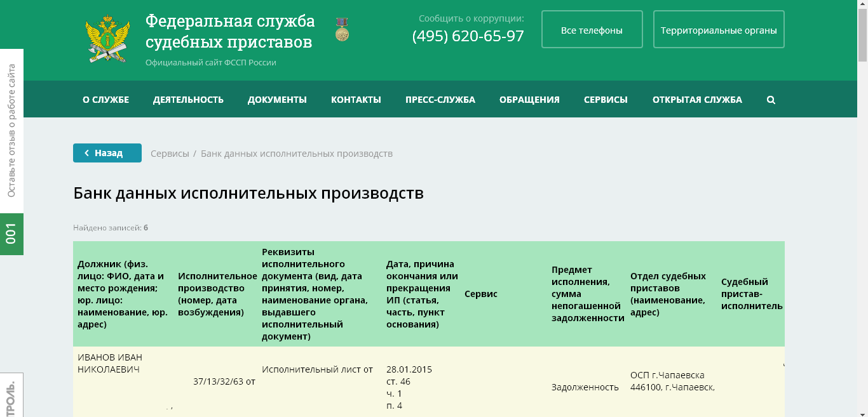Open the 'ОБРАЩЕНИЯ' menu
The width and height of the screenshot is (868, 417).
pyautogui.click(x=529, y=100)
